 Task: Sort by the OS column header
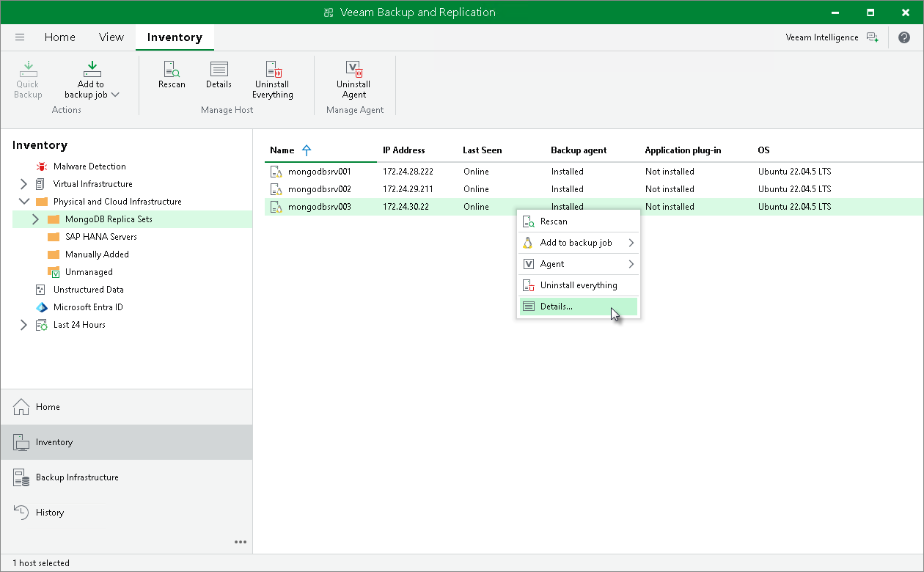click(763, 150)
